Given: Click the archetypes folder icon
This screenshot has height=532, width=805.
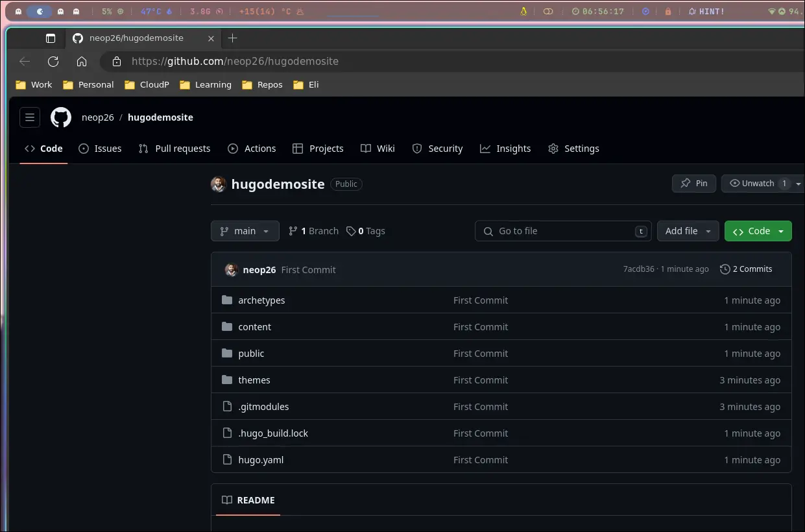Looking at the screenshot, I should tap(227, 300).
